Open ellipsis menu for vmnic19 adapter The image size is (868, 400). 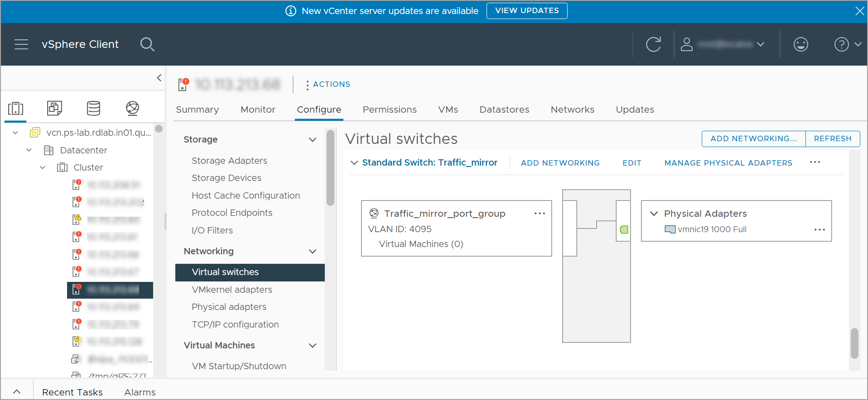[820, 229]
